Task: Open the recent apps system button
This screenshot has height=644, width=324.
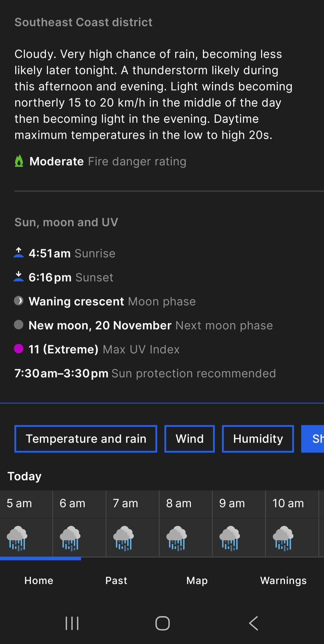Action: pyautogui.click(x=72, y=623)
